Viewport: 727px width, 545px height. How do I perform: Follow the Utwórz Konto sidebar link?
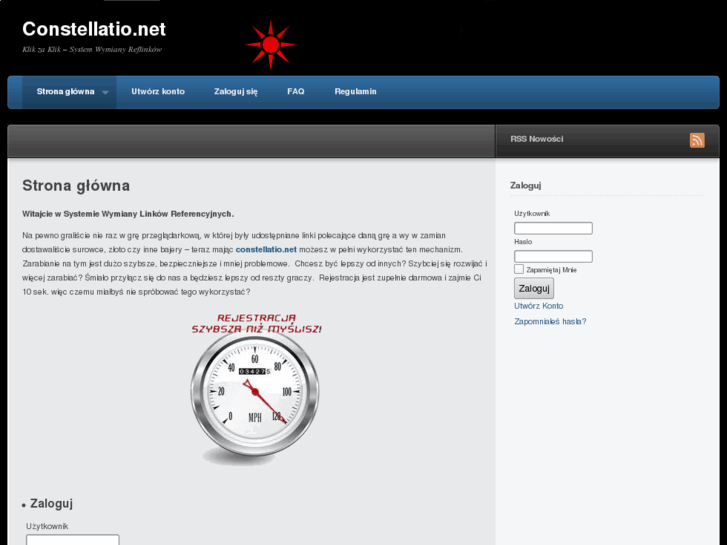click(538, 306)
